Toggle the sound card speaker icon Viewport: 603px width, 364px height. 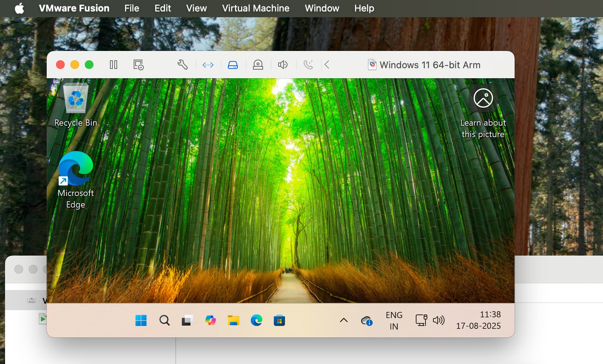tap(283, 65)
